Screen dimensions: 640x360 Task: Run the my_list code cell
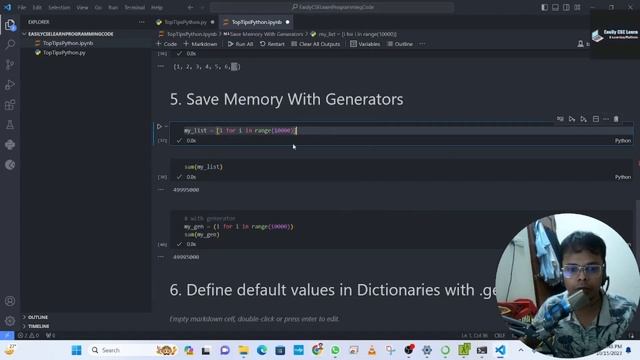pyautogui.click(x=159, y=127)
